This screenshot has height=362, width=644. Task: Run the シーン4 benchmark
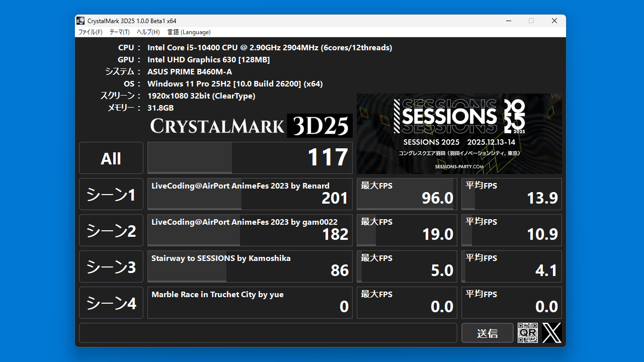pos(111,302)
